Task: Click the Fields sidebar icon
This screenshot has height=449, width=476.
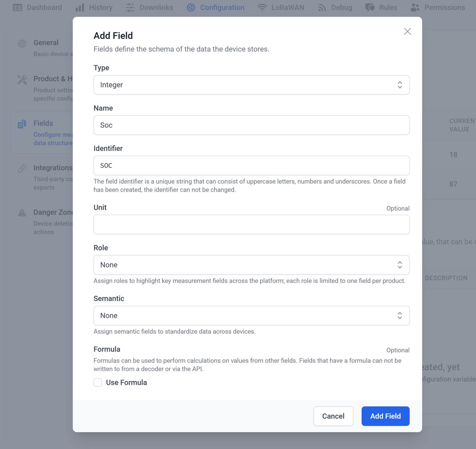Action: click(22, 124)
